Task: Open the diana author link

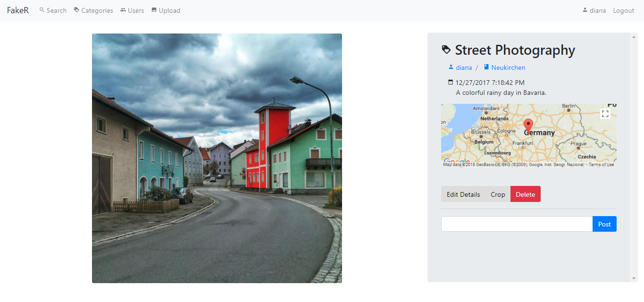Action: [x=464, y=67]
